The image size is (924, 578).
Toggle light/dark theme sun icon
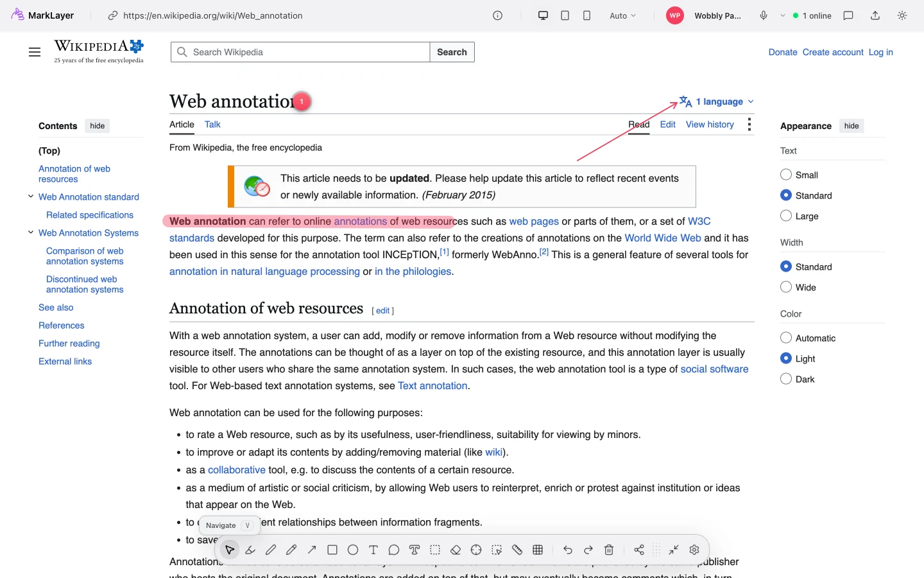click(x=902, y=15)
